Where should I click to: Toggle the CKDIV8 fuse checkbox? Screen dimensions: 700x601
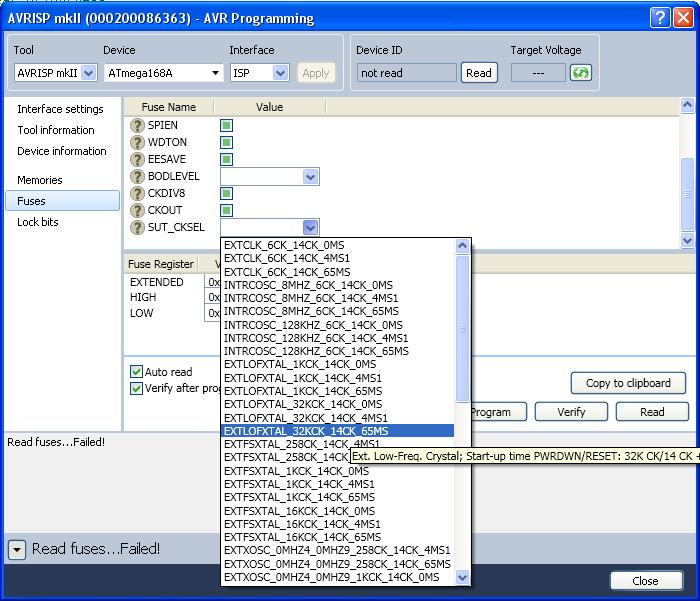226,193
